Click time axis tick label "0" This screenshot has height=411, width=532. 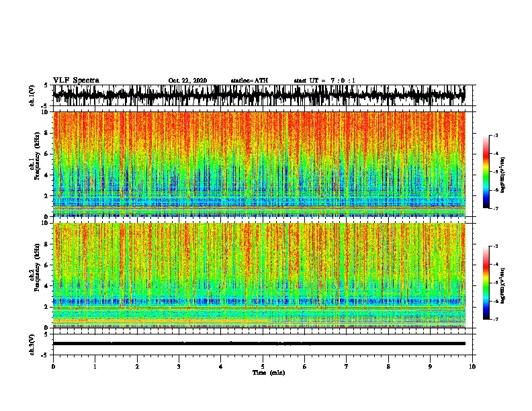pyautogui.click(x=53, y=366)
